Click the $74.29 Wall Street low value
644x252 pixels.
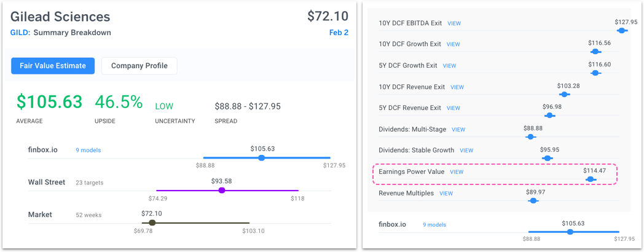point(159,198)
